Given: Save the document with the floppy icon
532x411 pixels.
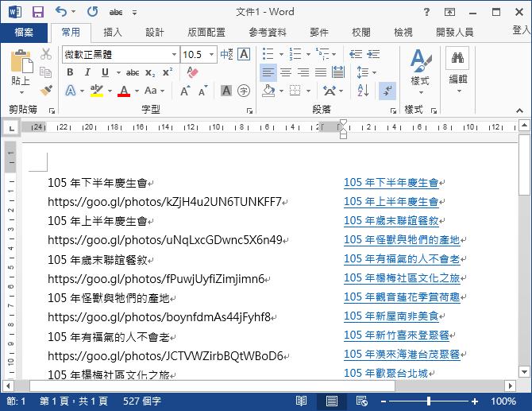Looking at the screenshot, I should click(x=37, y=12).
